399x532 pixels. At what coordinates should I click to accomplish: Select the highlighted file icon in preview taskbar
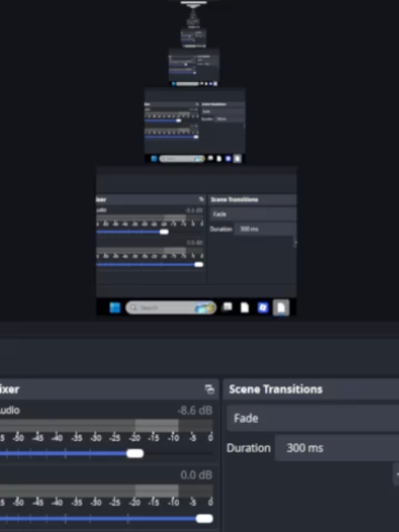[282, 308]
